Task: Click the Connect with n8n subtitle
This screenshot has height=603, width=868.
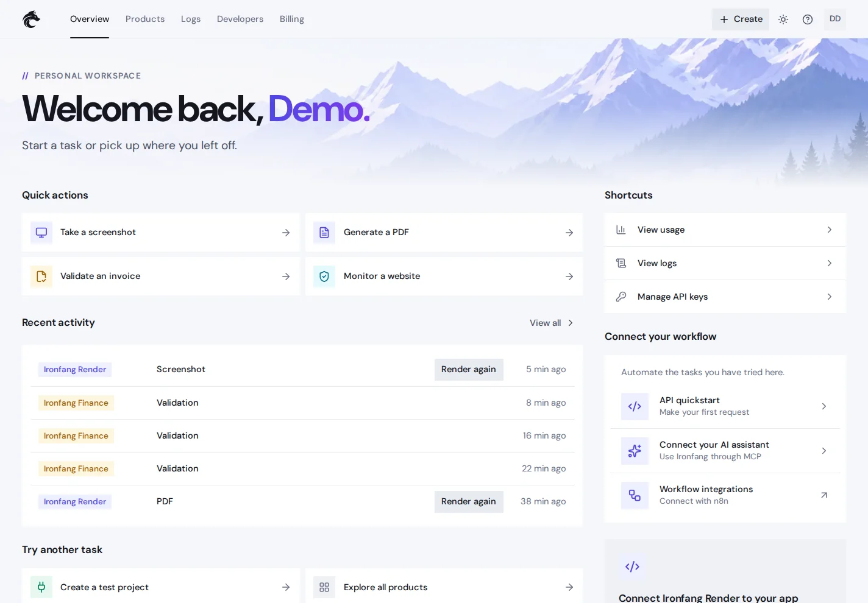Action: [694, 501]
